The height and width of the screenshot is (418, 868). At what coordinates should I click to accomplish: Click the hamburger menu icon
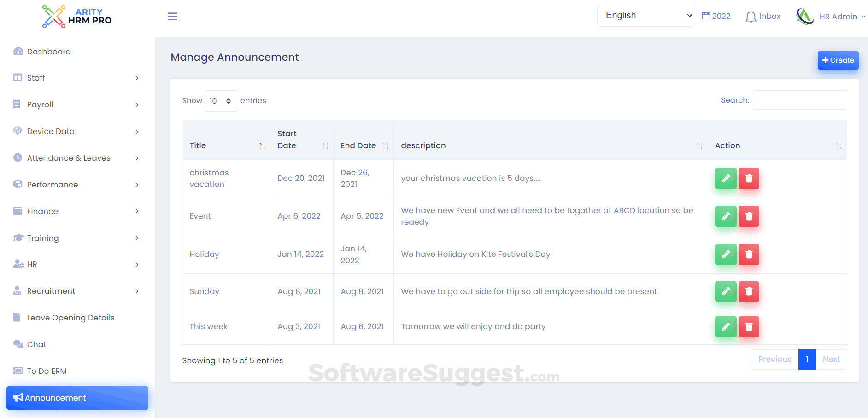(172, 16)
